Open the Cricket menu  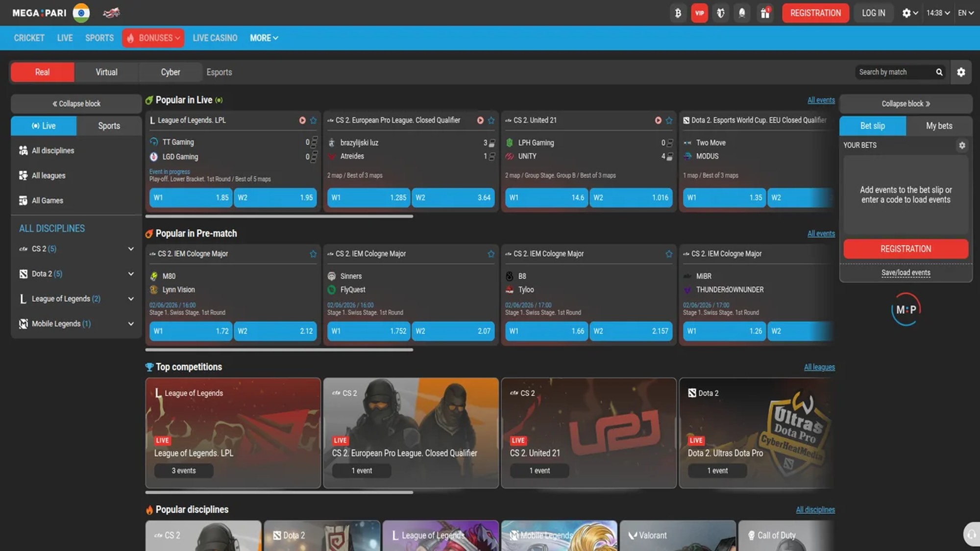(x=29, y=38)
